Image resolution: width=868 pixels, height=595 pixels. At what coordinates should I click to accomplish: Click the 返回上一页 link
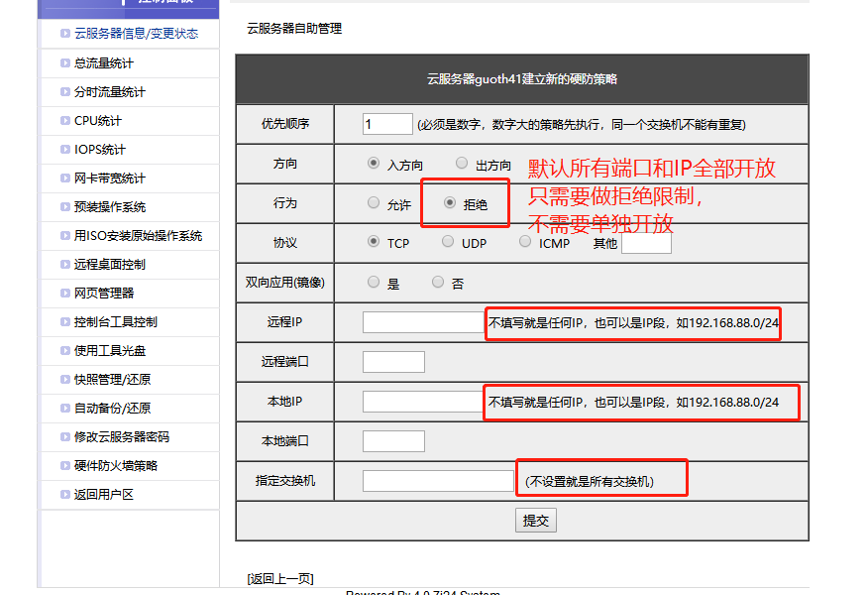pyautogui.click(x=280, y=578)
